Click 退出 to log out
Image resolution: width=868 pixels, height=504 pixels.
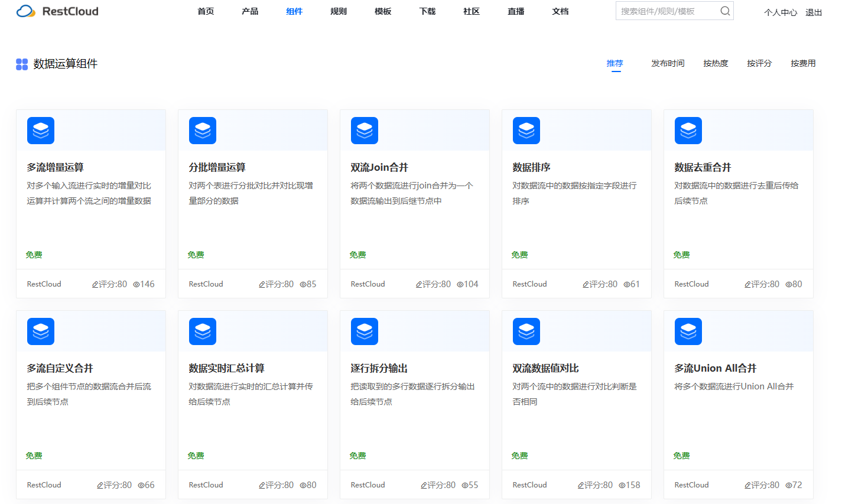tap(814, 12)
